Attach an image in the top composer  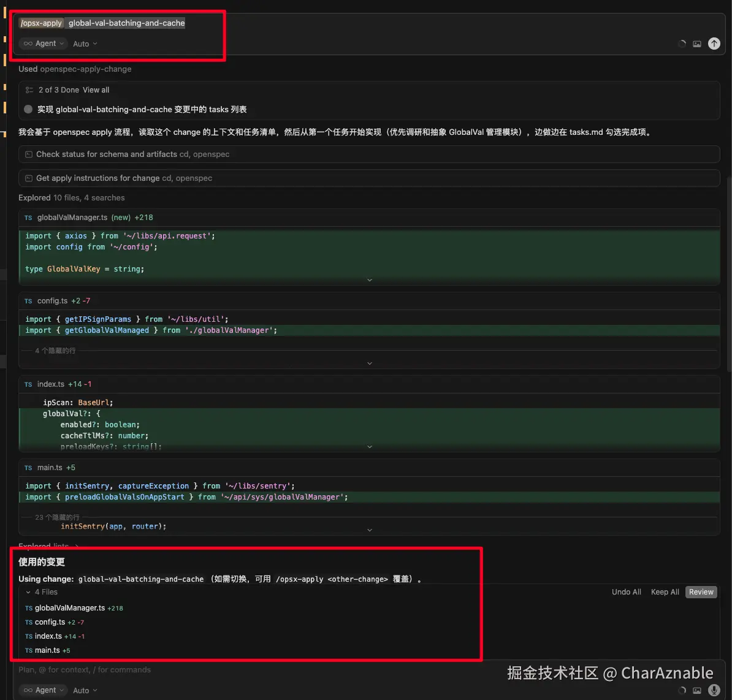(697, 44)
